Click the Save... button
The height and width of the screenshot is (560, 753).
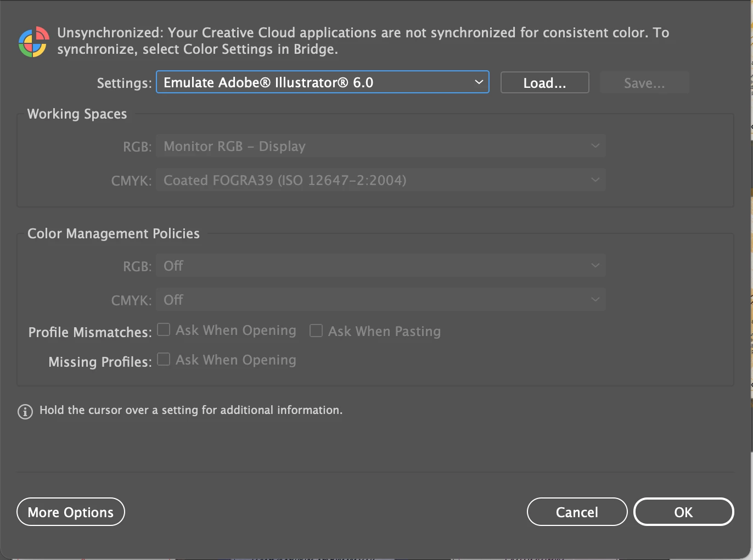click(x=644, y=83)
